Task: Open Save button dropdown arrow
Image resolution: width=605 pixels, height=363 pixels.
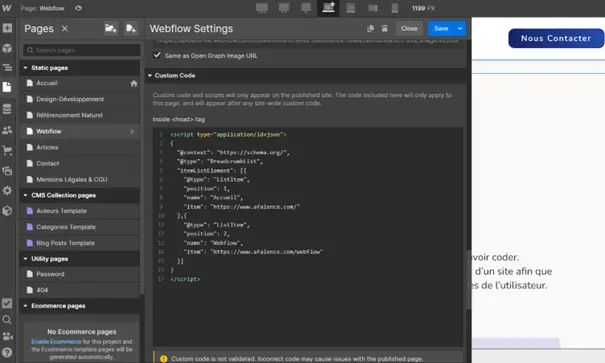Action: 460,29
